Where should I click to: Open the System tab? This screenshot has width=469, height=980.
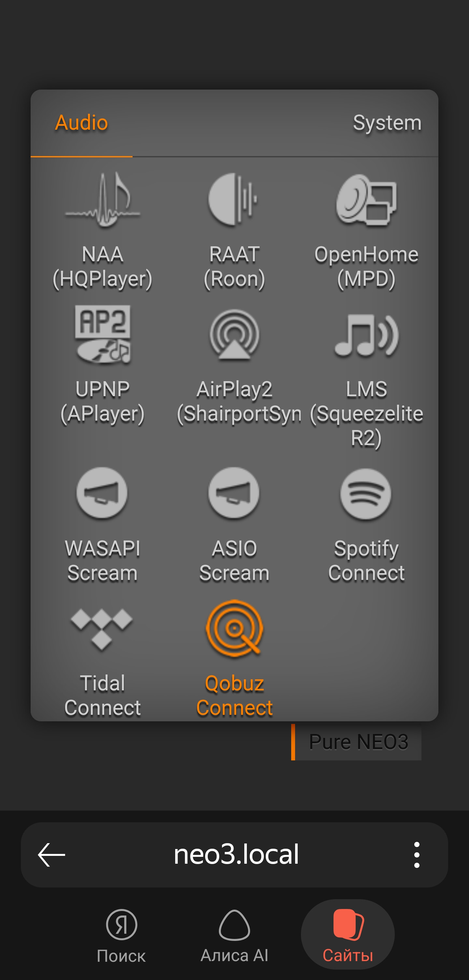387,123
